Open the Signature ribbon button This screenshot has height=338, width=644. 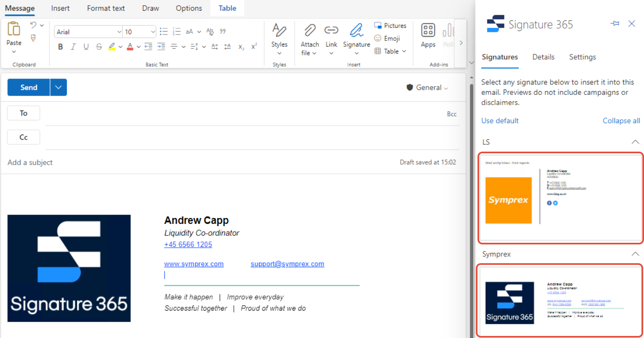[356, 39]
